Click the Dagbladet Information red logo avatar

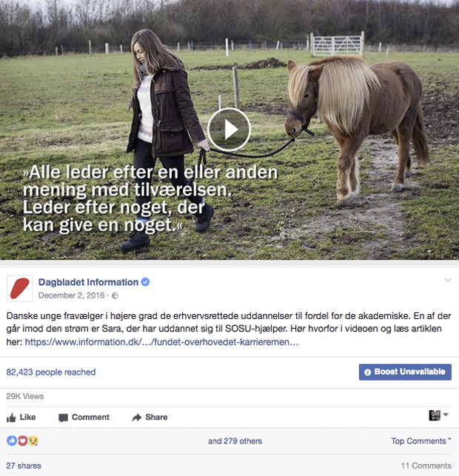click(20, 289)
